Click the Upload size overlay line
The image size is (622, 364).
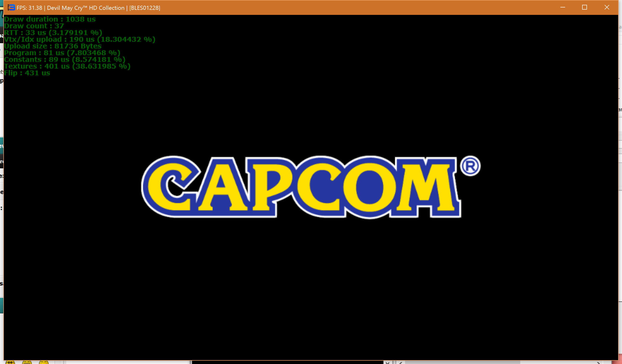(x=53, y=46)
